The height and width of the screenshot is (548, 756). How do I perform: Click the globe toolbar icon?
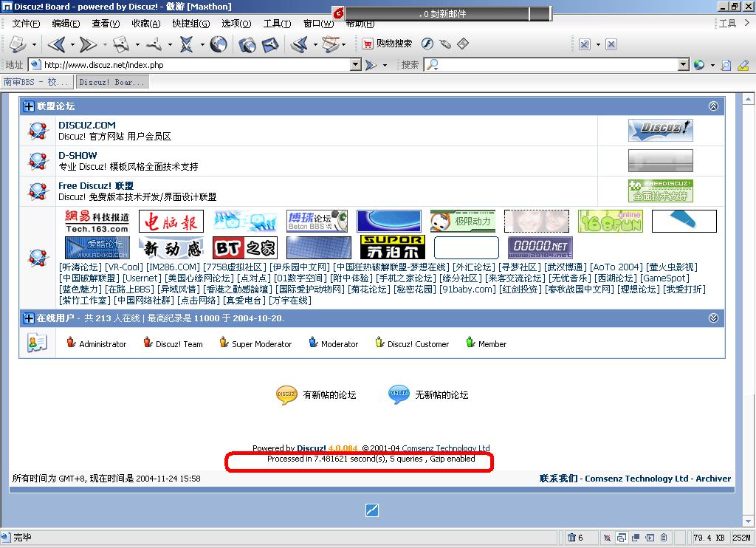[x=218, y=44]
